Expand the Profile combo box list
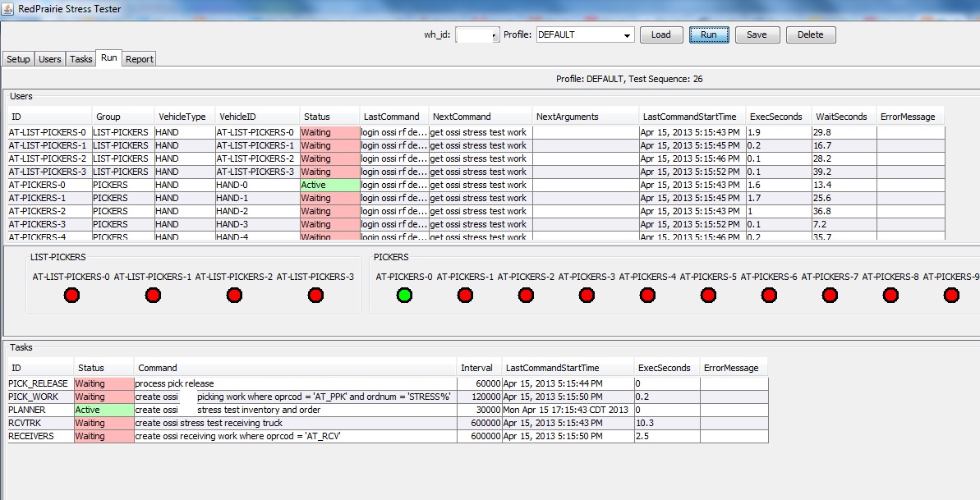The height and width of the screenshot is (500, 980). 627,34
